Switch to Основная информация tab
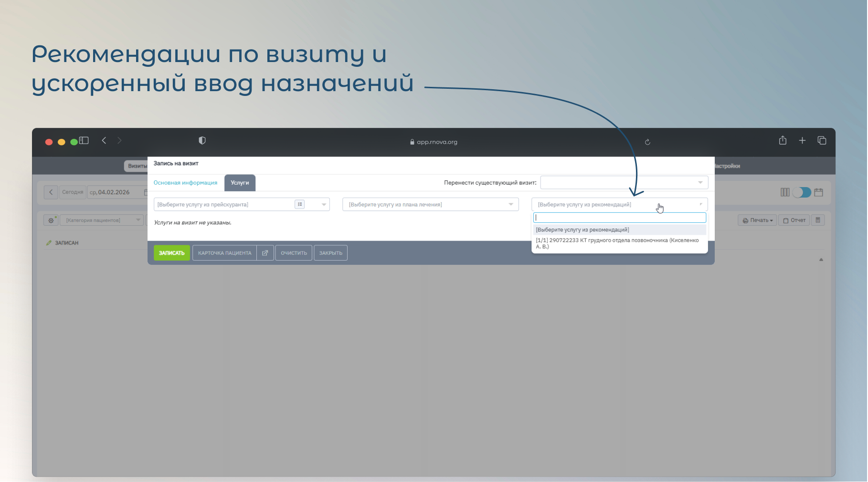This screenshot has height=482, width=868. pos(185,183)
